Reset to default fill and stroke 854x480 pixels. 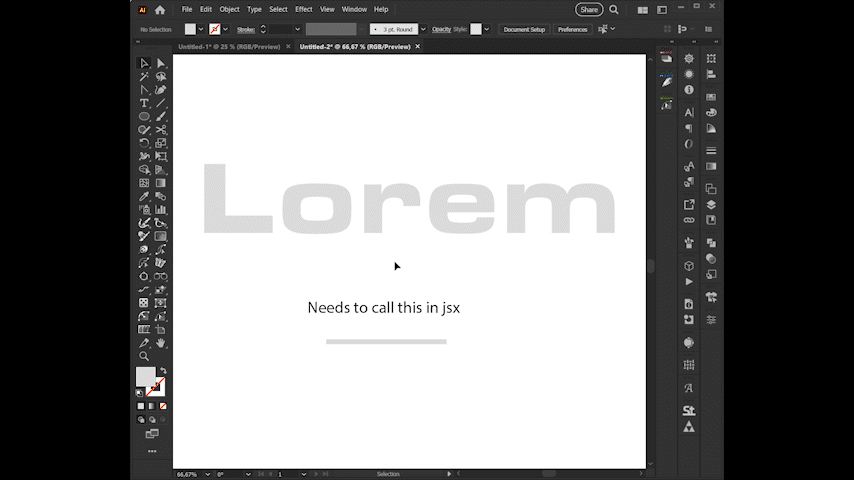(x=139, y=393)
